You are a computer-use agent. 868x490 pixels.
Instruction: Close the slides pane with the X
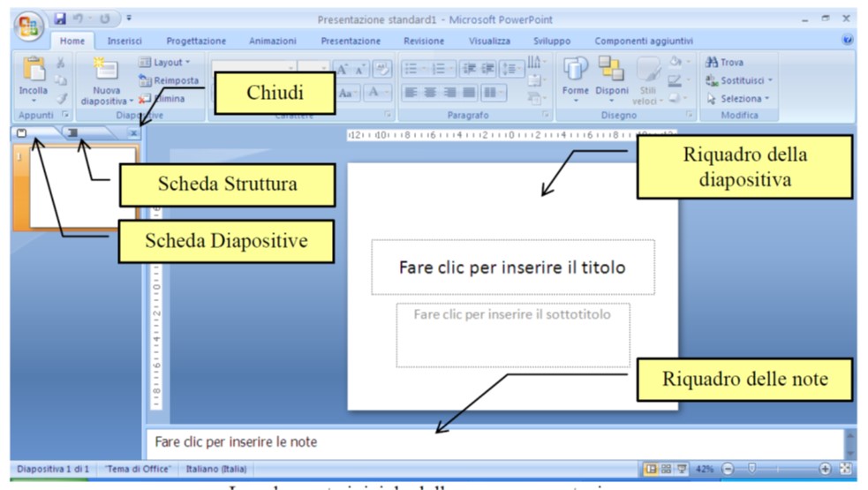click(x=133, y=133)
